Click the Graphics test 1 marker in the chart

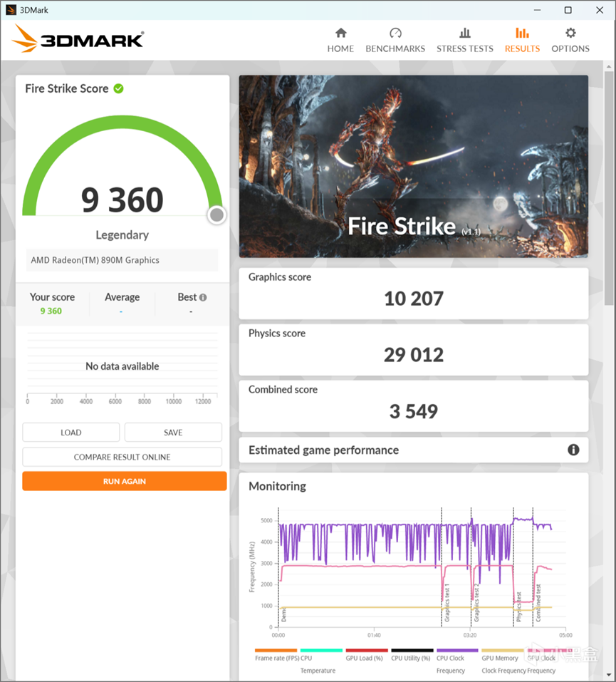click(x=447, y=604)
